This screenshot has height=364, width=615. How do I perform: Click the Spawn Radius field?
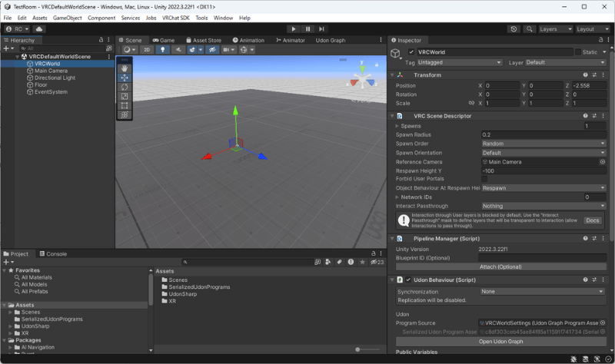[x=544, y=135]
